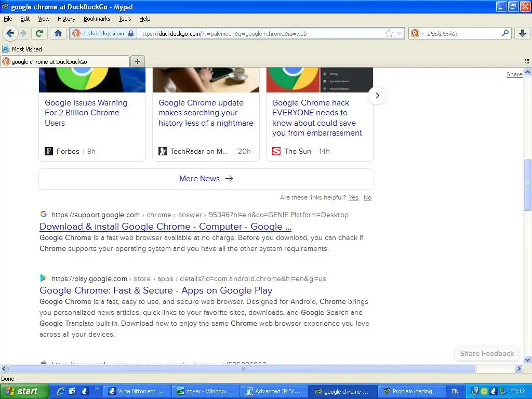Open Download & install Google Chrome result
The image size is (532, 399).
165,227
